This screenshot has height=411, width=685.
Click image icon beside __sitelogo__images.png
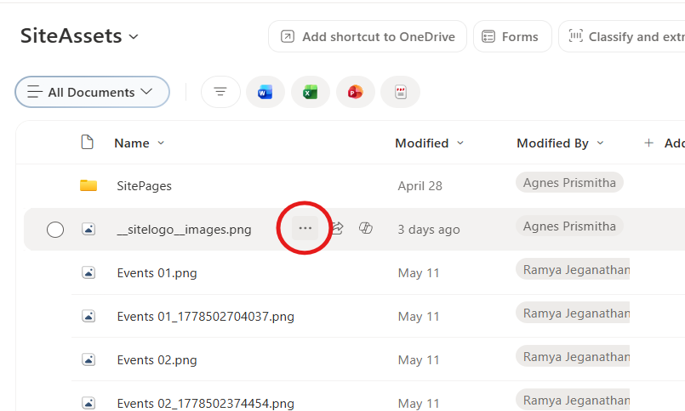pos(88,229)
